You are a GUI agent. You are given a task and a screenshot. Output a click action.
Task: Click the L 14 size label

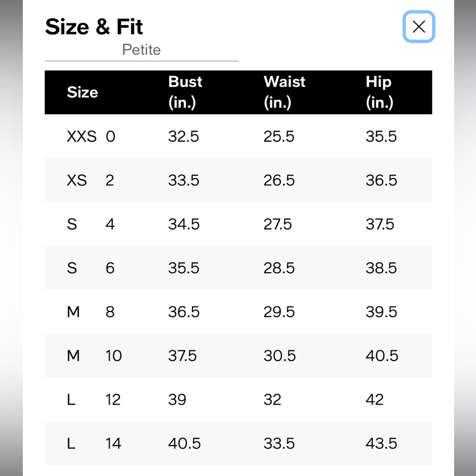click(93, 444)
